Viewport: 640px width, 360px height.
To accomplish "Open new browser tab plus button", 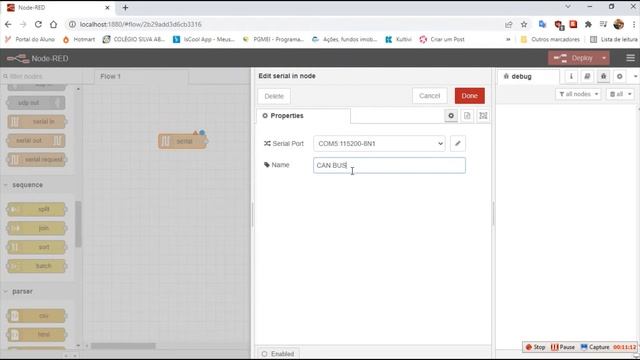I will pyautogui.click(x=125, y=7).
